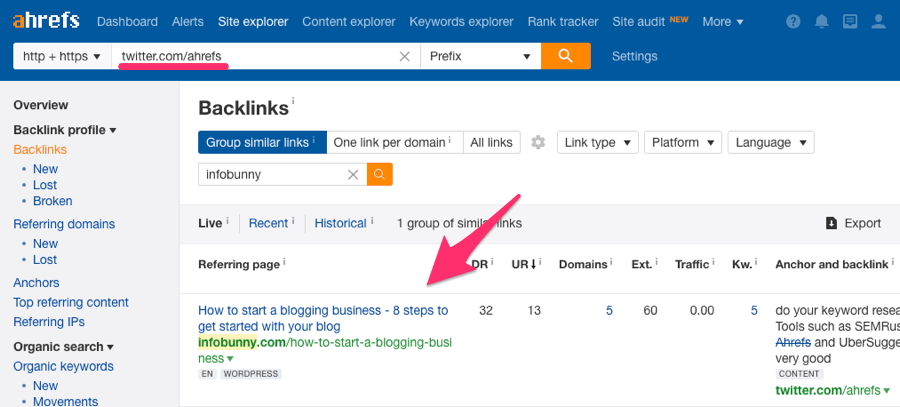Image resolution: width=900 pixels, height=407 pixels.
Task: Export the backlinks list
Action: [853, 223]
